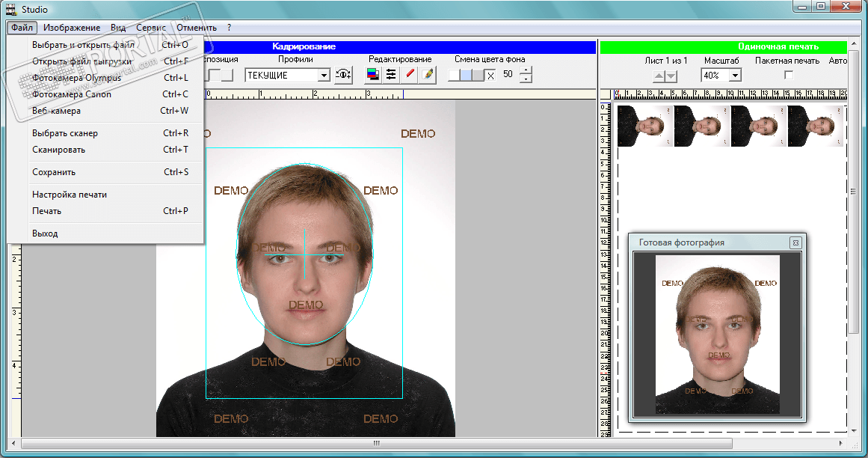Click the first photo thumbnail on print sheet

pos(645,126)
